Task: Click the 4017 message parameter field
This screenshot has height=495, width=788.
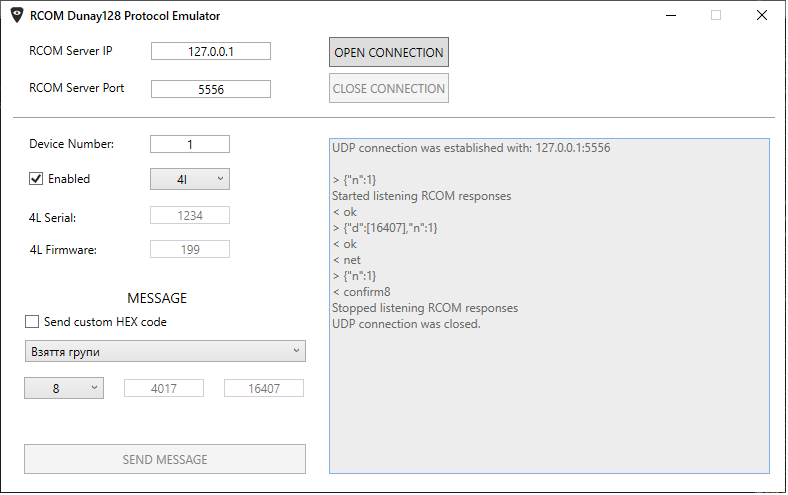Action: 164,388
